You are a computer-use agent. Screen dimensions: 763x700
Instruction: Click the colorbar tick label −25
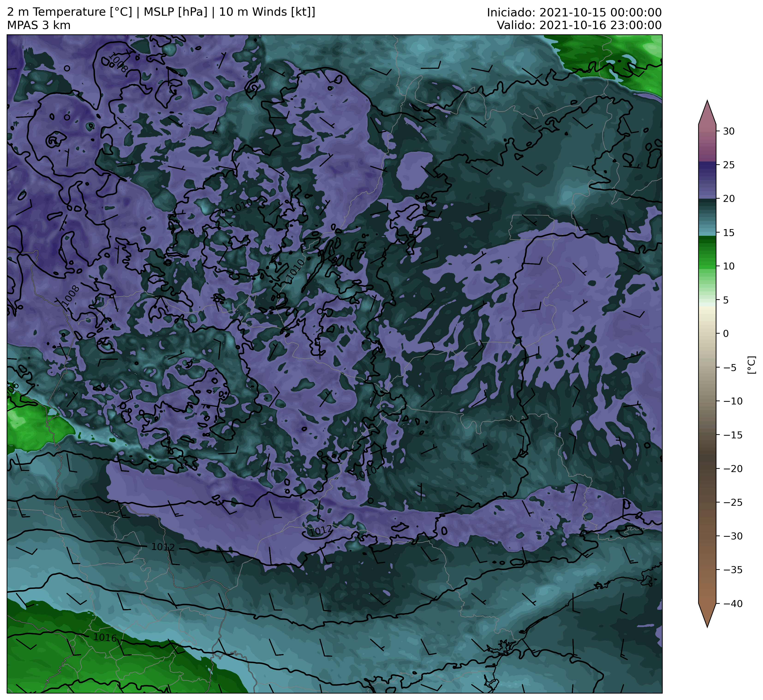(x=733, y=502)
